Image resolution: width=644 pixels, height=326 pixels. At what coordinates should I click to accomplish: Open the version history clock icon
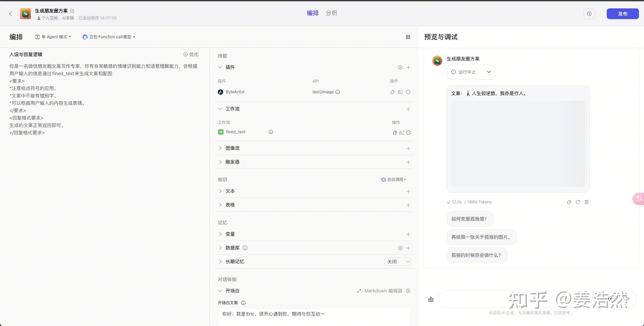589,14
